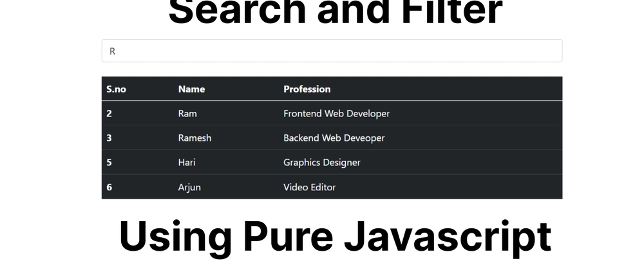Select the Video Editor cell
The width and height of the screenshot is (644, 270).
coord(310,187)
